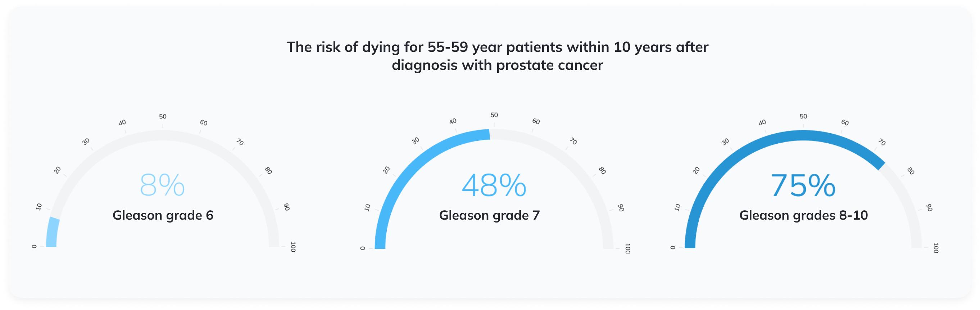This screenshot has height=310, width=980.
Task: Click the 100 tick label on Gleason 8-10 gauge
Action: tap(936, 248)
